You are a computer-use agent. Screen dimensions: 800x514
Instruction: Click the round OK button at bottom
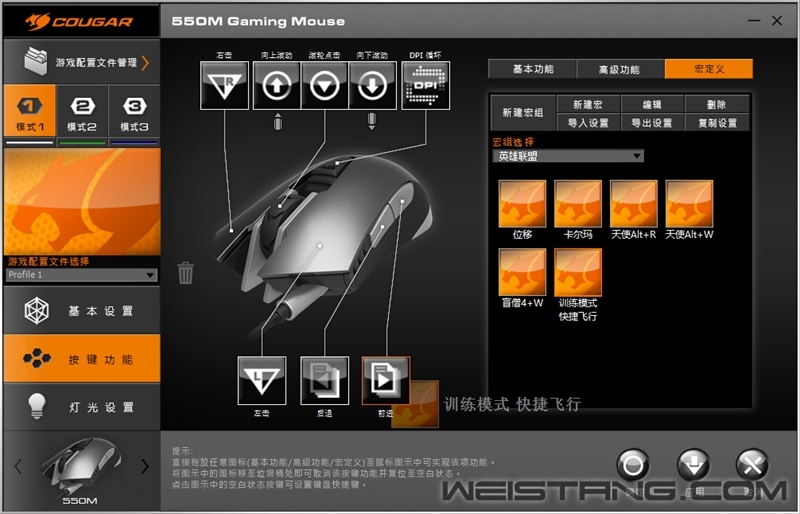pos(633,465)
